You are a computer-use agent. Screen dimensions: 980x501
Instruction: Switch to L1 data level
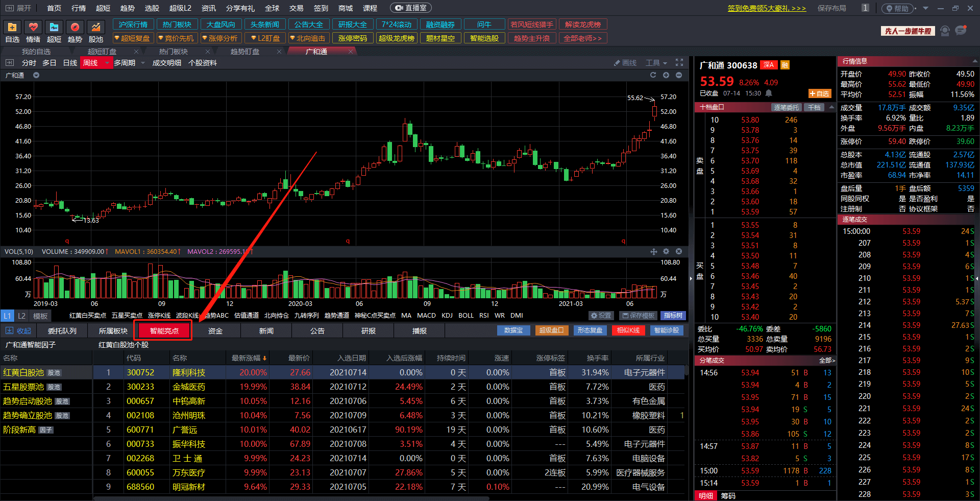point(7,316)
